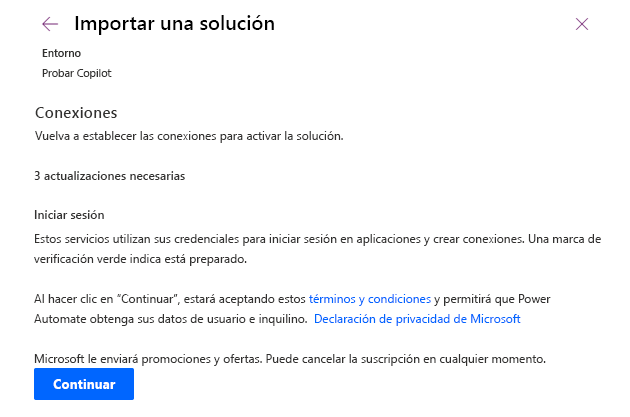This screenshot has width=630, height=417.
Task: Open Declaración de privacidad de Microsoft link
Action: tap(417, 319)
